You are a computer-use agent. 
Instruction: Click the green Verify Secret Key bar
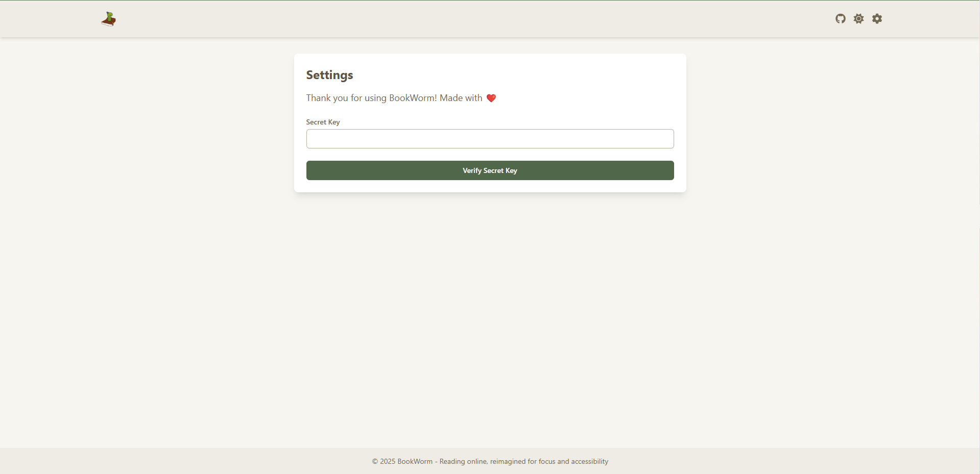pos(490,170)
